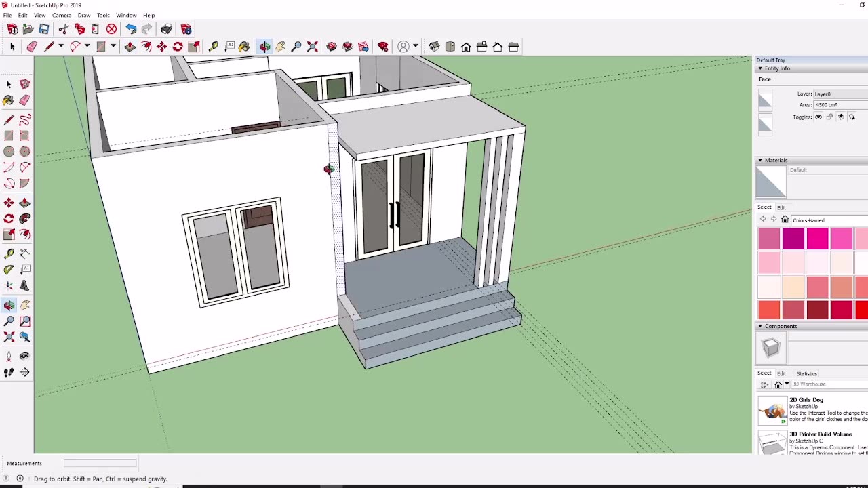Viewport: 868px width, 488px height.
Task: Open the Arc tool dropdown arrow
Action: point(87,47)
